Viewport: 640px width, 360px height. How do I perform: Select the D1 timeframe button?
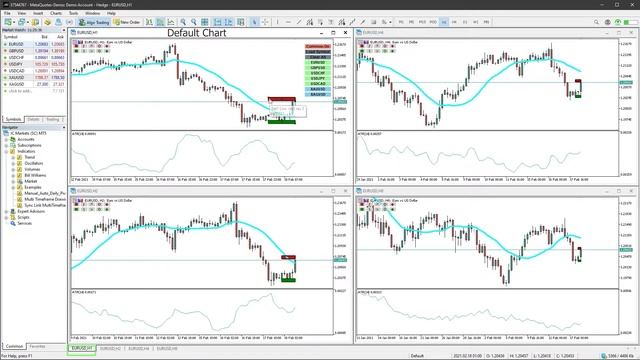[465, 22]
